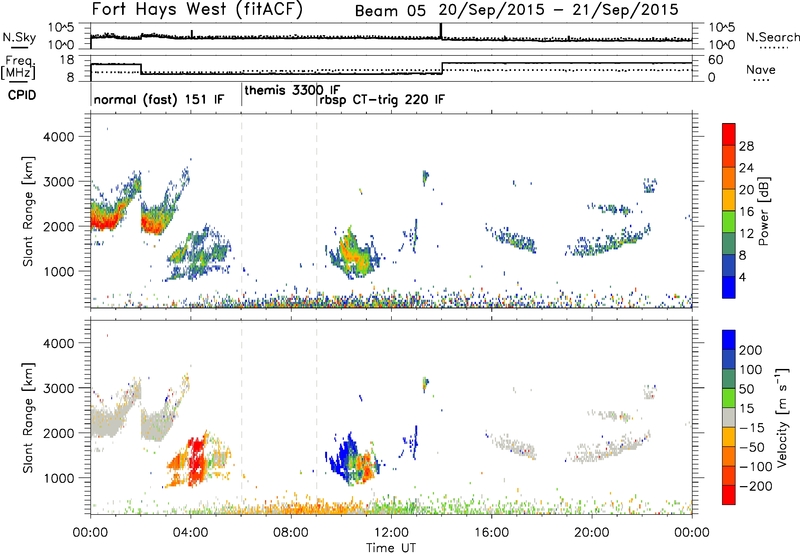This screenshot has height=554, width=800.
Task: Click the noise spike at 14:00 in N.Sky panel
Action: click(x=441, y=31)
